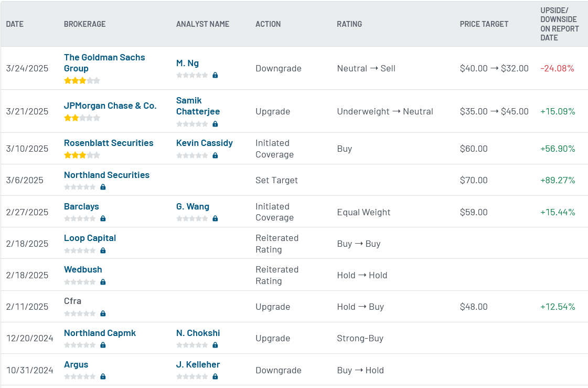Open analyst N. Chokshi profile
Viewport: 588px width, 388px height.
[198, 333]
